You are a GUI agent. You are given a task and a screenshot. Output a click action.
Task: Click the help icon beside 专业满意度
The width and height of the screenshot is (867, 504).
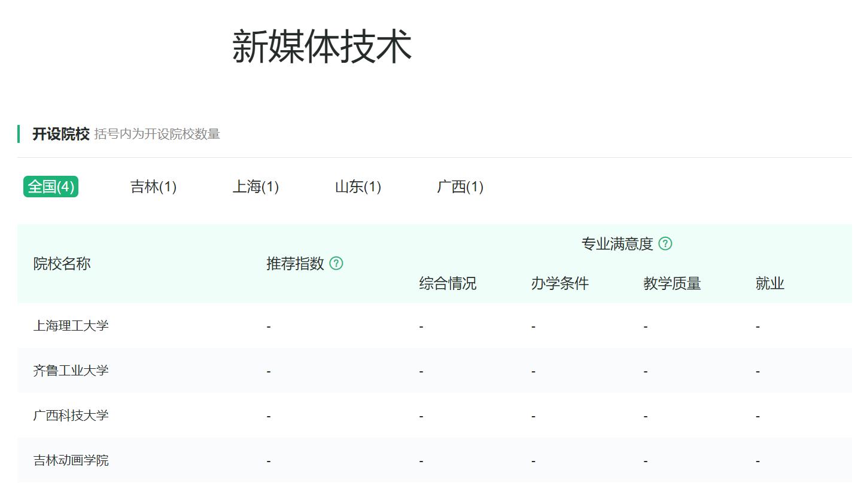click(666, 243)
